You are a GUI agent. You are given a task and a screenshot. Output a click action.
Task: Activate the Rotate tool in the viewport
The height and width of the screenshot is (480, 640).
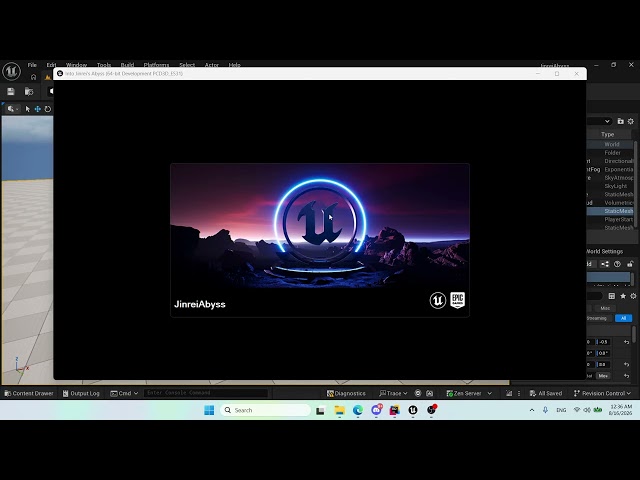(x=48, y=109)
